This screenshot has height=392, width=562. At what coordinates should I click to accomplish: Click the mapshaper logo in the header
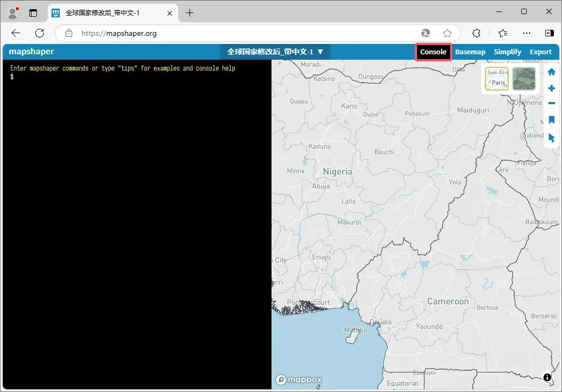tap(30, 52)
